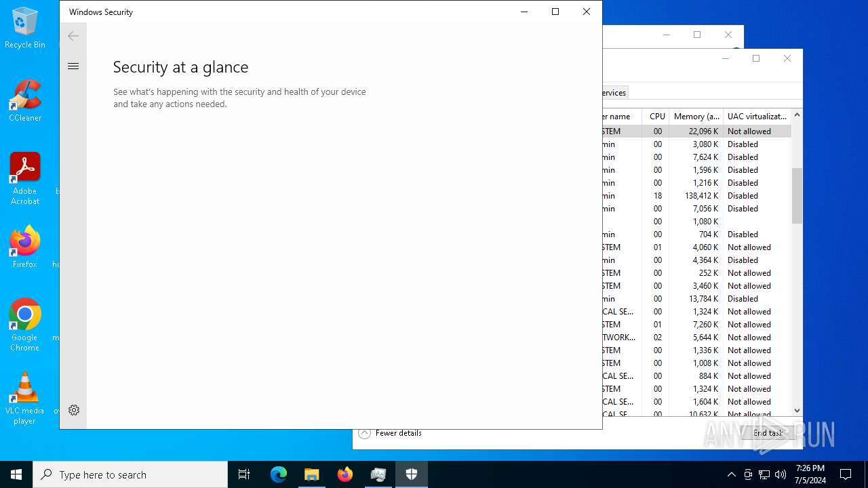Image resolution: width=868 pixels, height=488 pixels.
Task: Open the hamburger navigation menu in Windows Security
Action: [x=73, y=66]
